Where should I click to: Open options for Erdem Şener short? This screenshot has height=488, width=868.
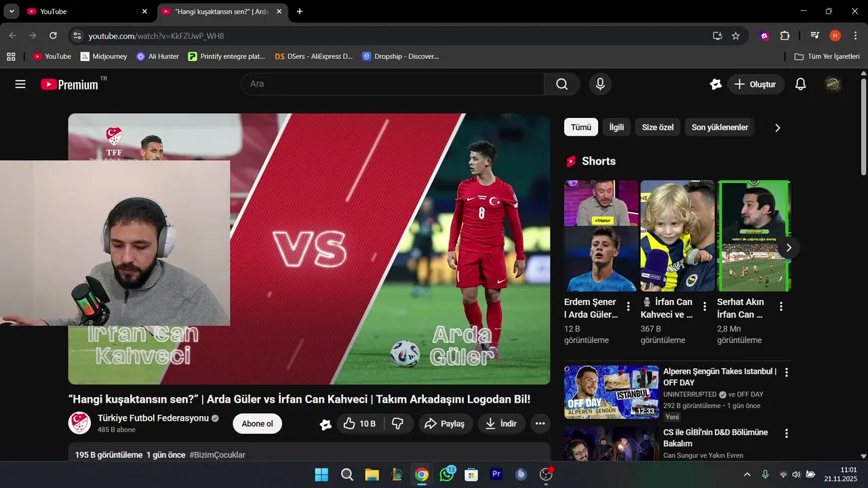628,306
